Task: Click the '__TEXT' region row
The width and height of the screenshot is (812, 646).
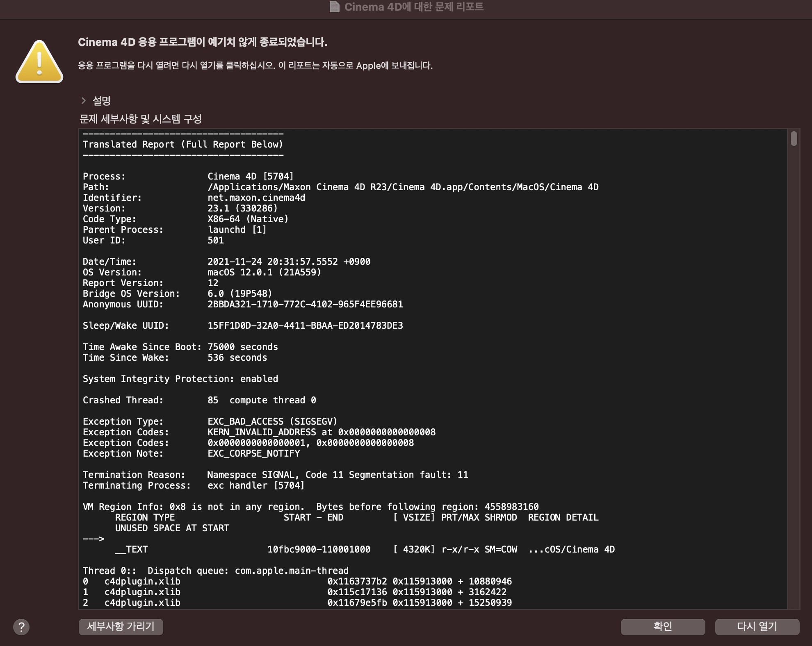Action: (x=365, y=549)
